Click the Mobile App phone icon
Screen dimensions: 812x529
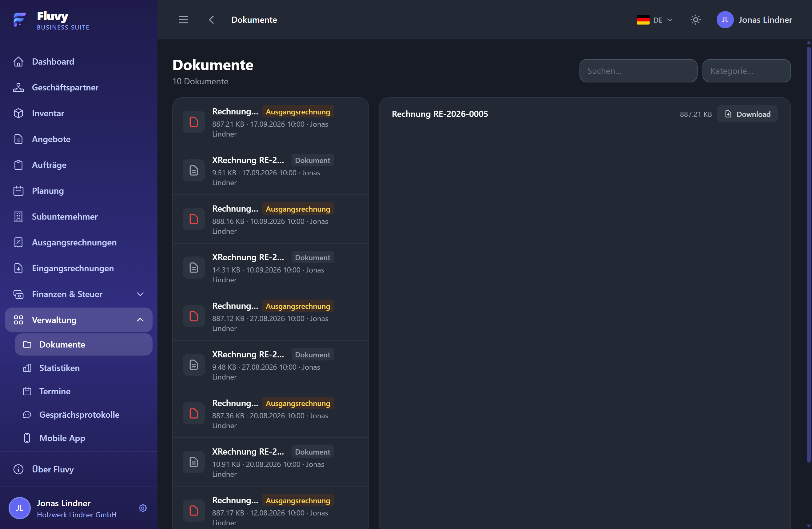tap(27, 438)
